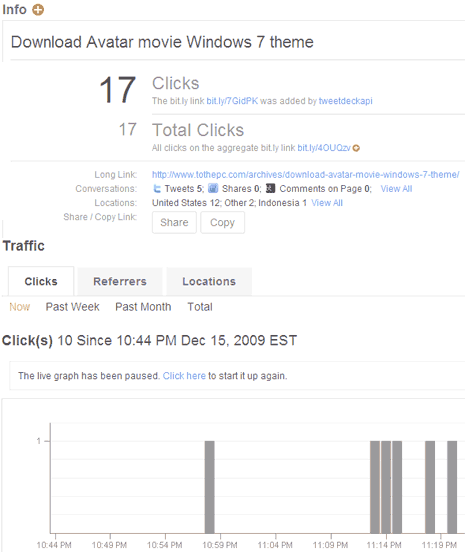Click the Comments on Page icon

[270, 188]
